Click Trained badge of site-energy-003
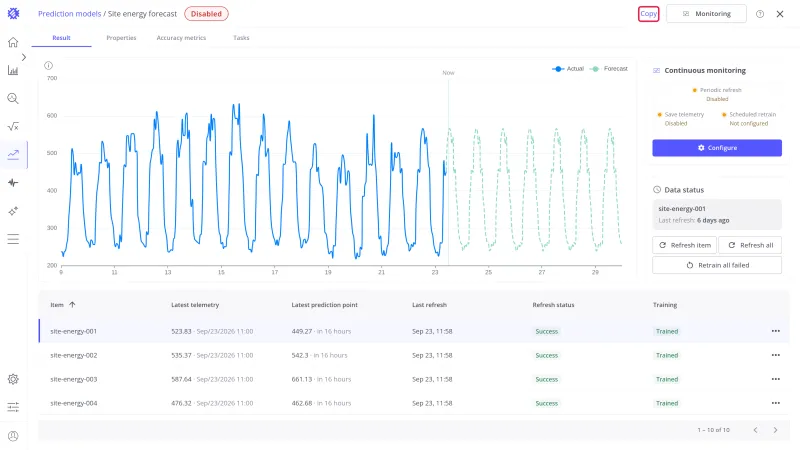Viewport: 800px width, 450px height. point(667,379)
